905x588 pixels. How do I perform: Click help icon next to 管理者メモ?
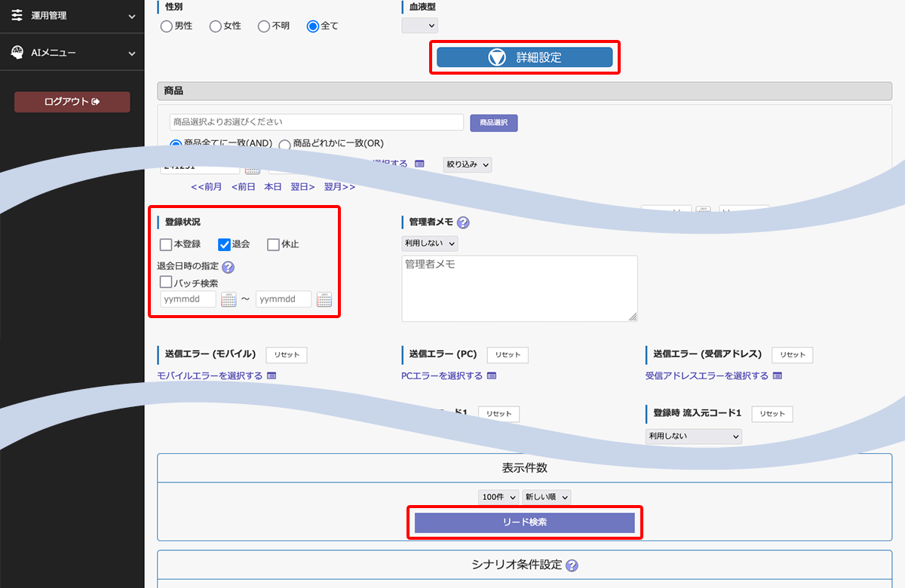click(463, 222)
